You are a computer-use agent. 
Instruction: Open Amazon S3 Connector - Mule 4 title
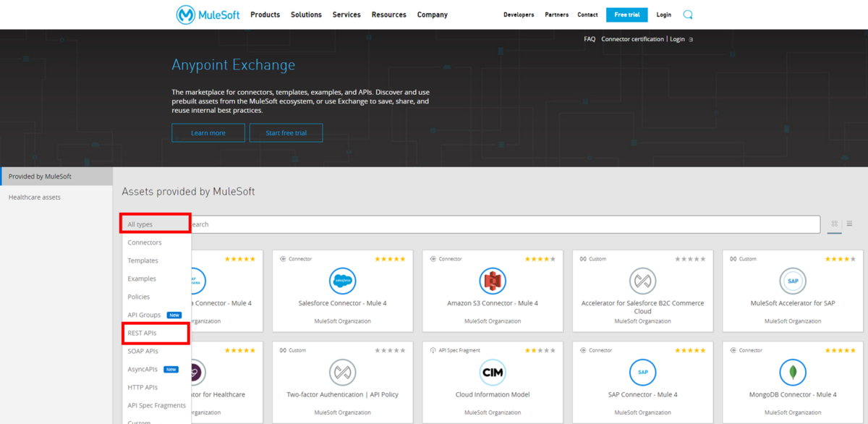click(x=493, y=303)
